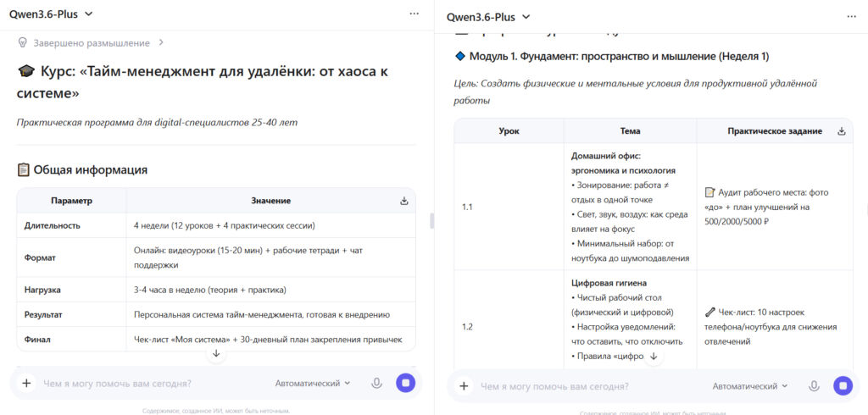Stop generation in left window
868x415 pixels.
tap(405, 383)
